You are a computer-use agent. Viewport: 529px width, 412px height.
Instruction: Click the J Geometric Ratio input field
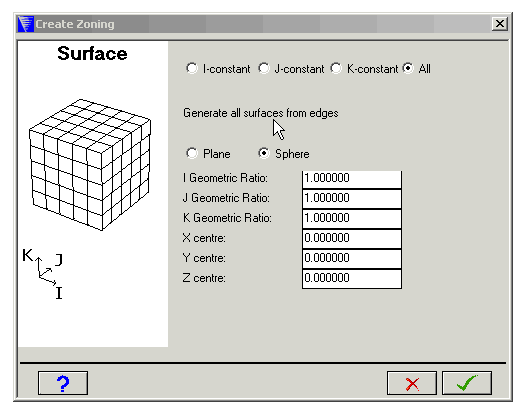tap(352, 199)
